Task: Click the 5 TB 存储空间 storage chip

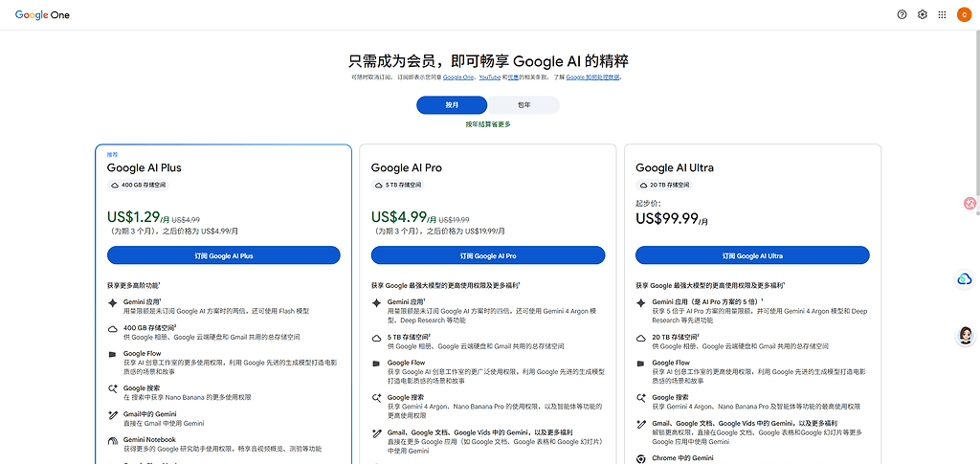Action: (x=398, y=186)
